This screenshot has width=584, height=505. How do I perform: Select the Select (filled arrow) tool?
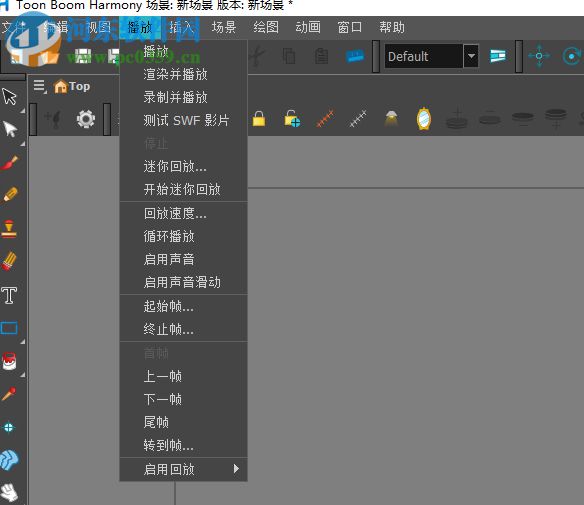(x=10, y=129)
